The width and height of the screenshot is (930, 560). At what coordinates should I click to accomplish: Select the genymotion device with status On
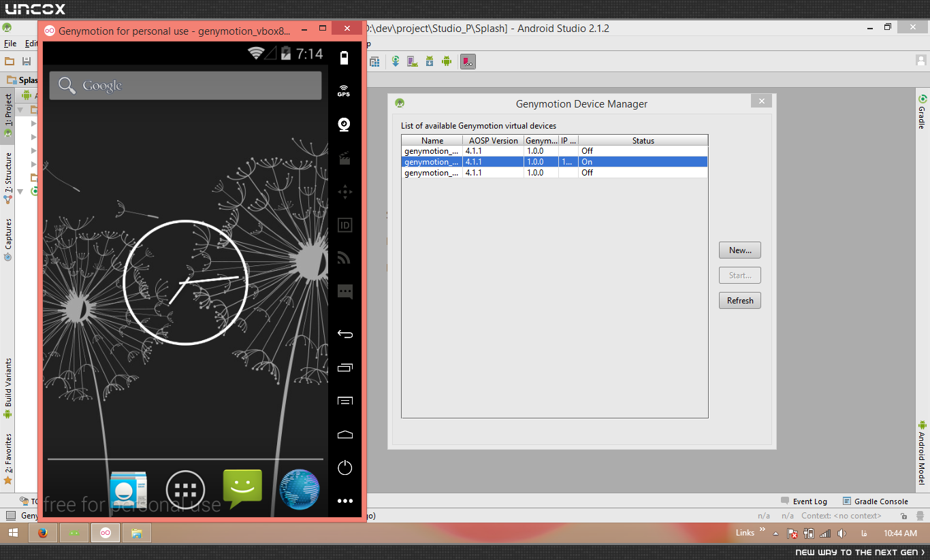coord(555,162)
